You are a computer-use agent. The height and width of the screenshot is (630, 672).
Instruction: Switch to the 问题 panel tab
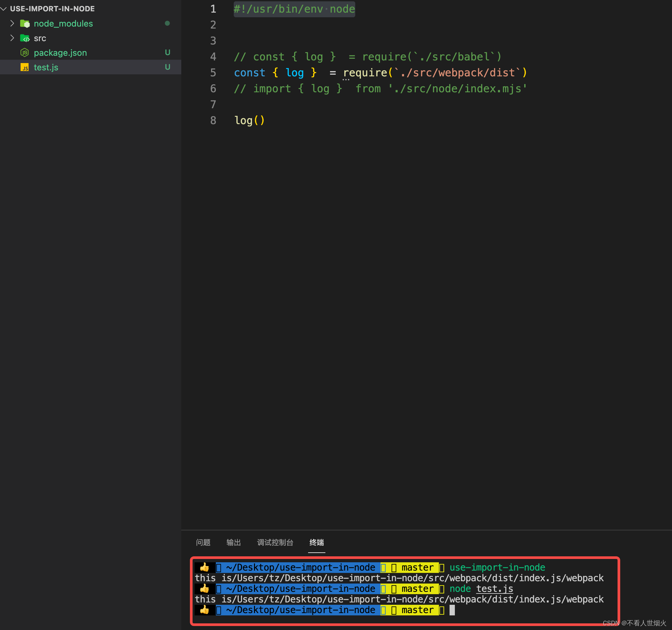click(x=203, y=542)
